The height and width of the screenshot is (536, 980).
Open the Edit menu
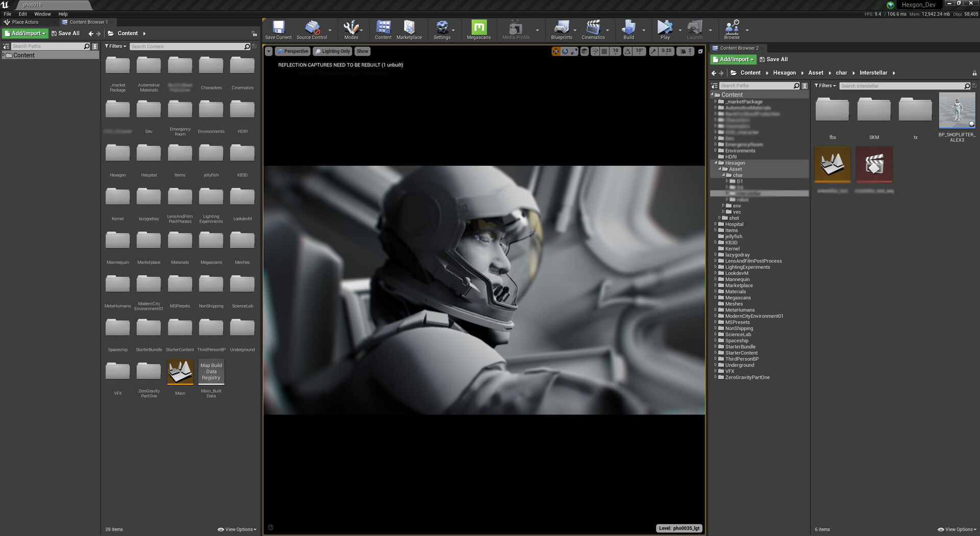pos(23,14)
